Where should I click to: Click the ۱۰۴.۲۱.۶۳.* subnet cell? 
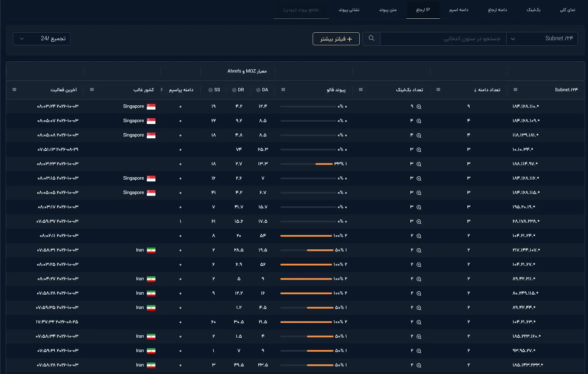click(524, 322)
